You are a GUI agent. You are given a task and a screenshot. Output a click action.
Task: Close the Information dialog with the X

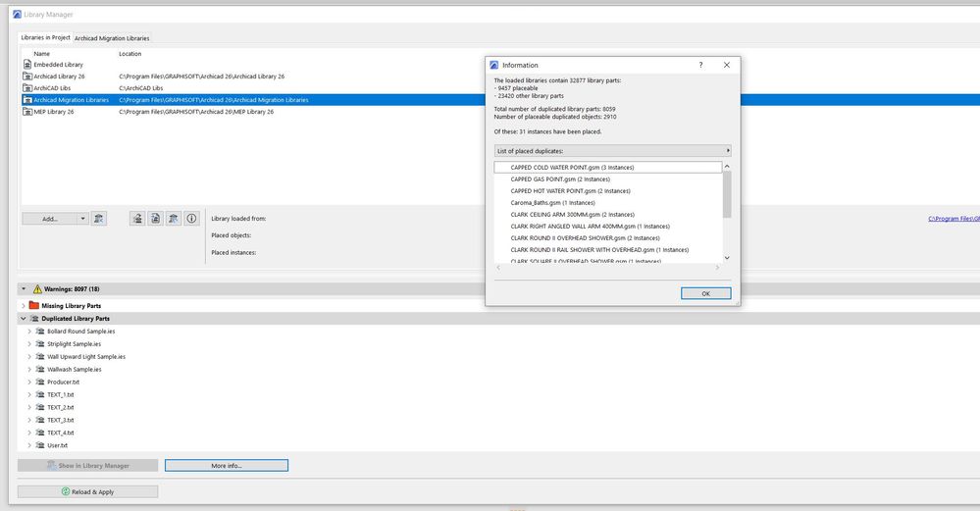point(726,65)
